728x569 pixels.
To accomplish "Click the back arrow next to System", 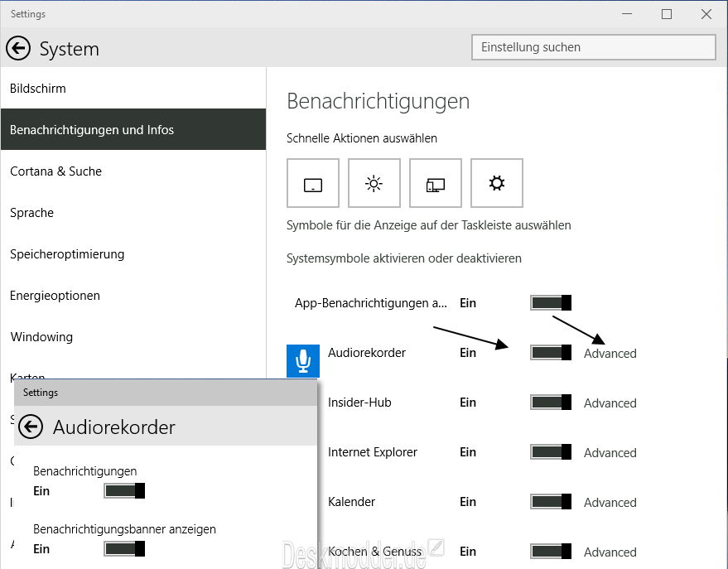I will coord(17,48).
